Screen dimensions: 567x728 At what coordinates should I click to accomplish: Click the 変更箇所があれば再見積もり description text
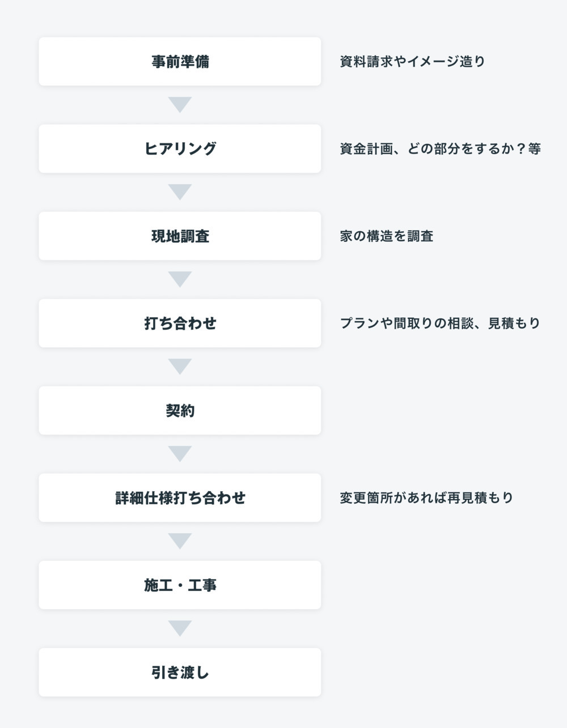[x=426, y=498]
